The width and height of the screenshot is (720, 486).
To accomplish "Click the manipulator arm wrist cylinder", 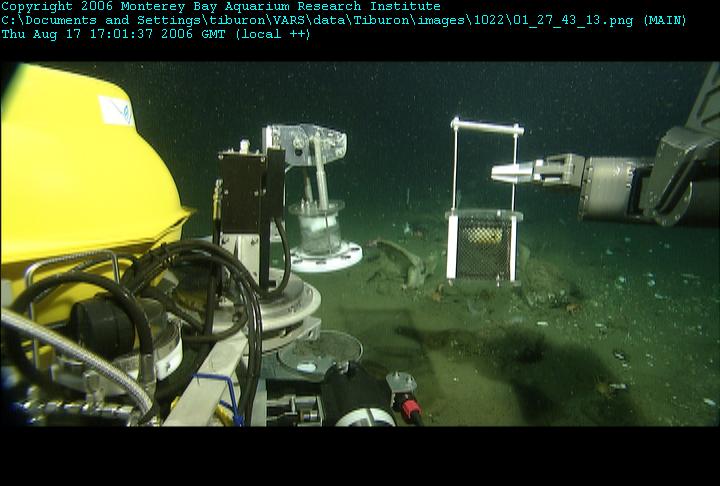I will (x=613, y=189).
